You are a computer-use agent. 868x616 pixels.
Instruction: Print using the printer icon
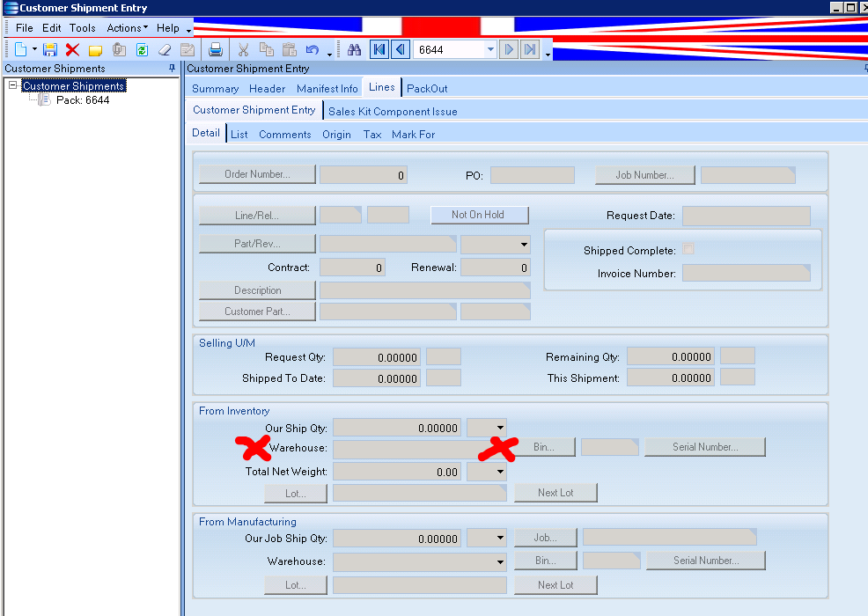point(216,50)
